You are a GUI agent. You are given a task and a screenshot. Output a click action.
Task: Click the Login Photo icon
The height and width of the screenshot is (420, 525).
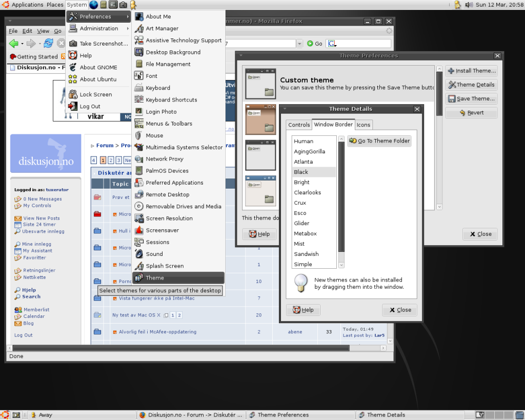click(x=139, y=111)
